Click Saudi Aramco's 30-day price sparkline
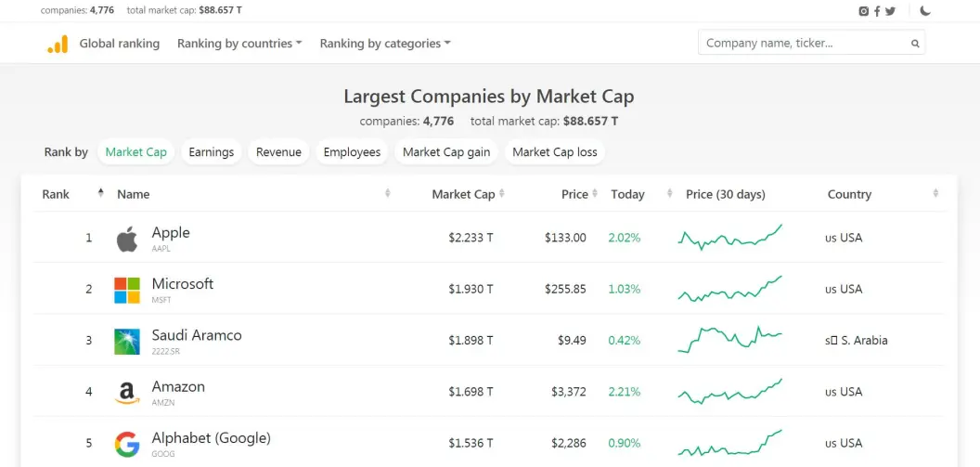The height and width of the screenshot is (467, 980). tap(730, 340)
